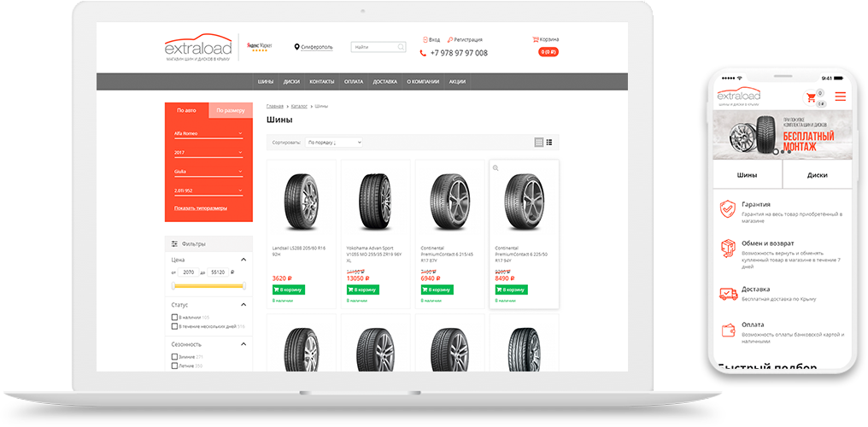The width and height of the screenshot is (868, 427).
Task: Click the left handle of price slider
Action: (173, 285)
